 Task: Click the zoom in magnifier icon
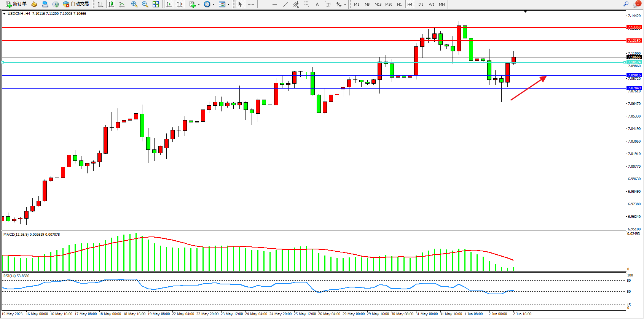click(134, 4)
